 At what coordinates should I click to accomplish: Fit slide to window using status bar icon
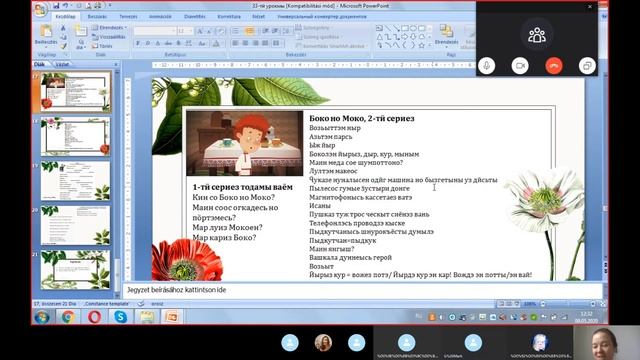point(602,304)
